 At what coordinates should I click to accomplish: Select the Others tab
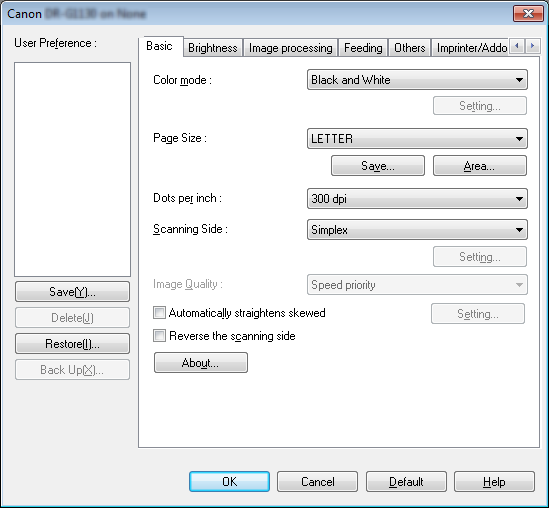click(x=410, y=48)
